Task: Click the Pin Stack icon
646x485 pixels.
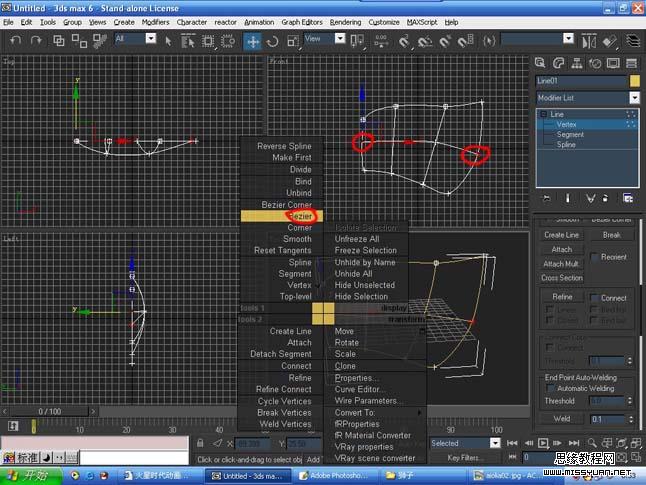Action: pyautogui.click(x=546, y=198)
